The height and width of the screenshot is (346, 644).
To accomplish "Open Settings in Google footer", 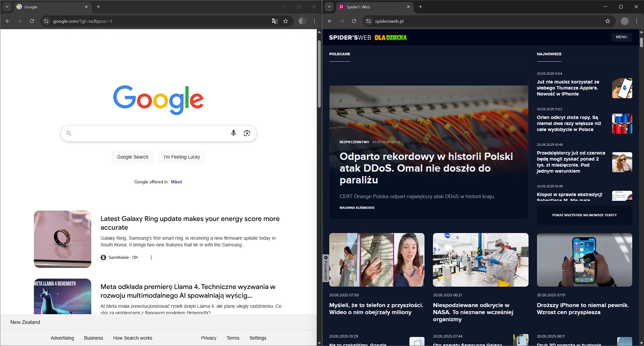I will 258,338.
